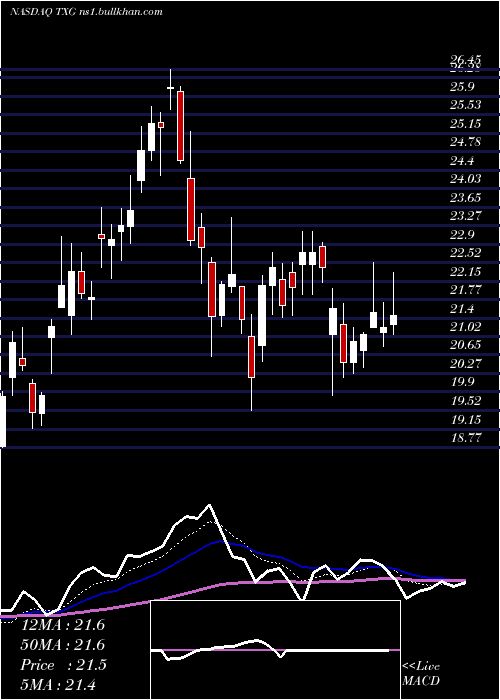Click the MACD inset panel
This screenshot has width=500, height=700.
click(x=275, y=650)
